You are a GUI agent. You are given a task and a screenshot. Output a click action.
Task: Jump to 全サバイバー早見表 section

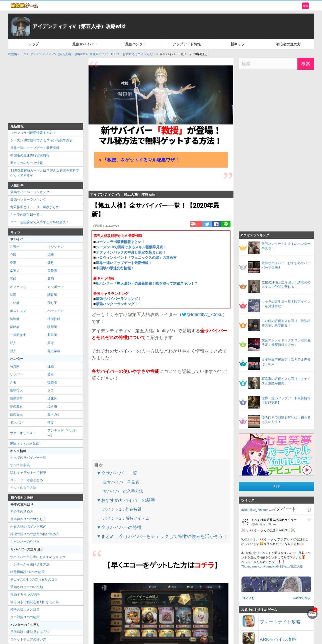click(119, 482)
